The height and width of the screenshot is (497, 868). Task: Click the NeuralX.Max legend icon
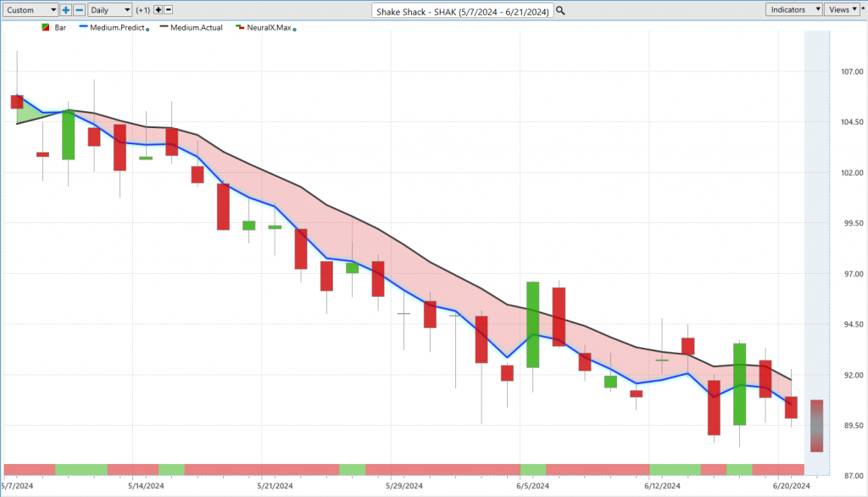pos(241,28)
